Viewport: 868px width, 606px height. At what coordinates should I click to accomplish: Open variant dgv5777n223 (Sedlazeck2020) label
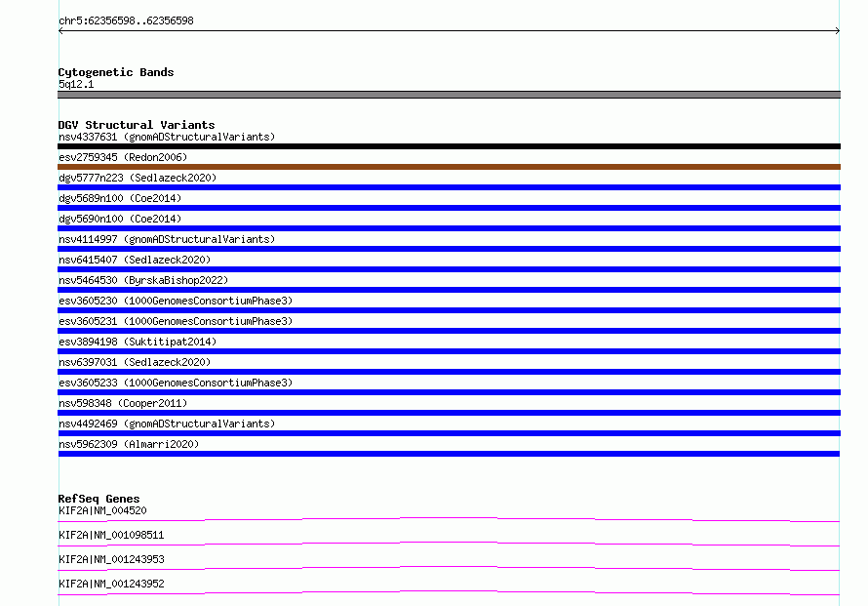(138, 178)
